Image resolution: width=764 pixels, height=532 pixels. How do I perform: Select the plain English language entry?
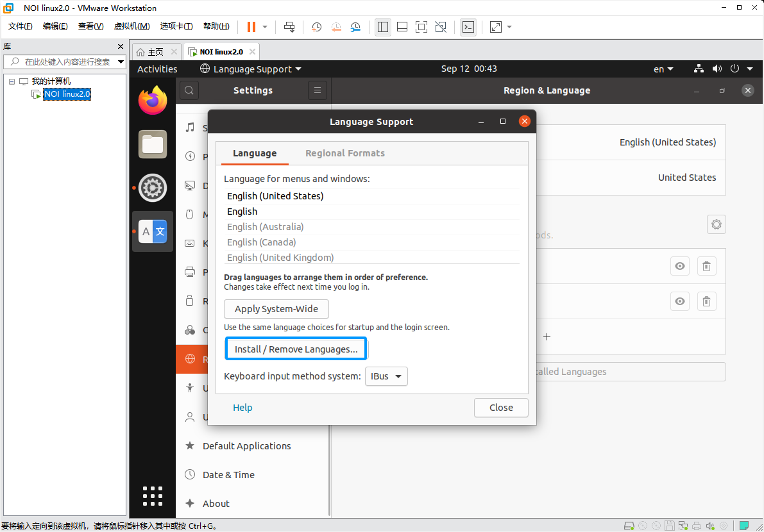(372, 212)
